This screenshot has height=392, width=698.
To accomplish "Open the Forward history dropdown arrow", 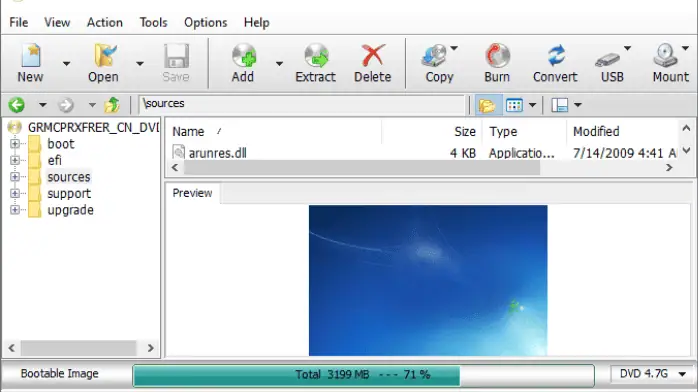I will (x=92, y=105).
